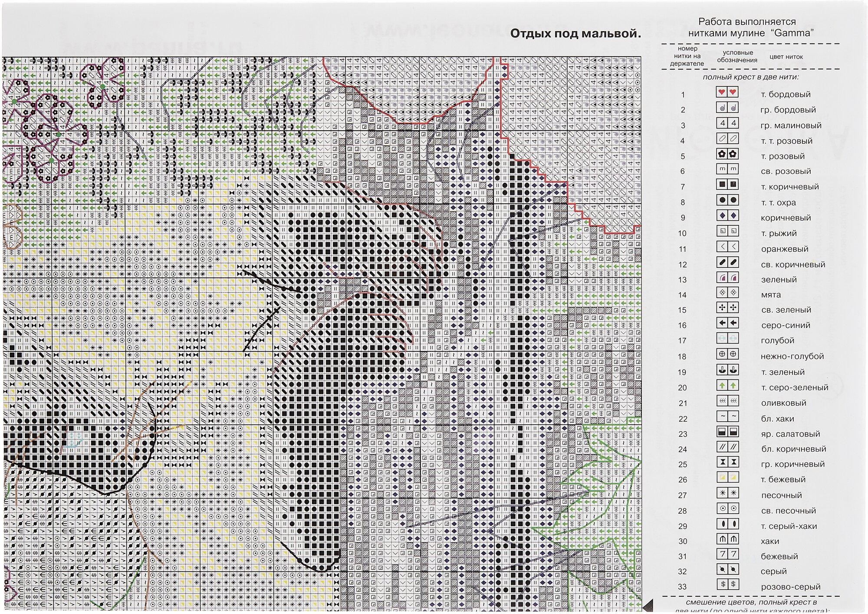Click the цвет ниток column header
Viewport: 868px width, 614px height.
(x=786, y=57)
